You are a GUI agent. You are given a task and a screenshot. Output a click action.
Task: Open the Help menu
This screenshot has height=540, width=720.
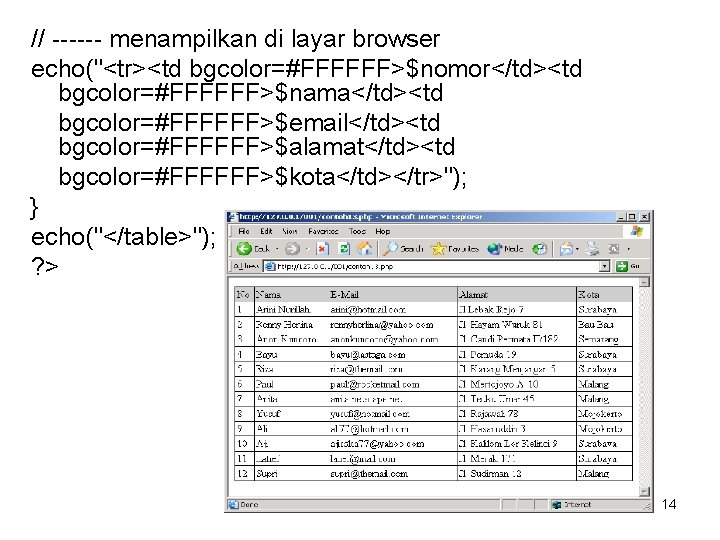pyautogui.click(x=382, y=231)
